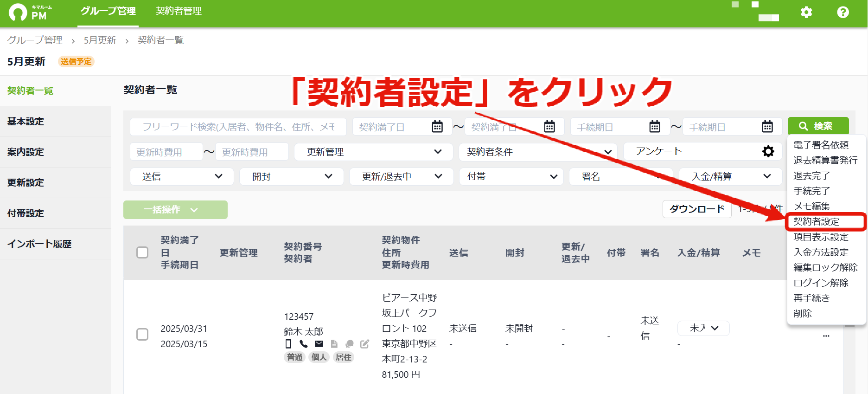Focus first 更新時費用 input field
The width and height of the screenshot is (868, 394).
coord(166,152)
